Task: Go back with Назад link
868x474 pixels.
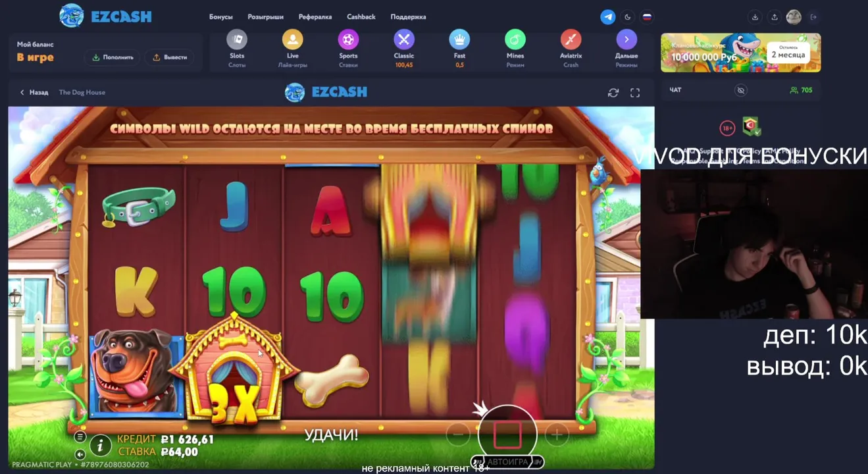Action: click(34, 92)
